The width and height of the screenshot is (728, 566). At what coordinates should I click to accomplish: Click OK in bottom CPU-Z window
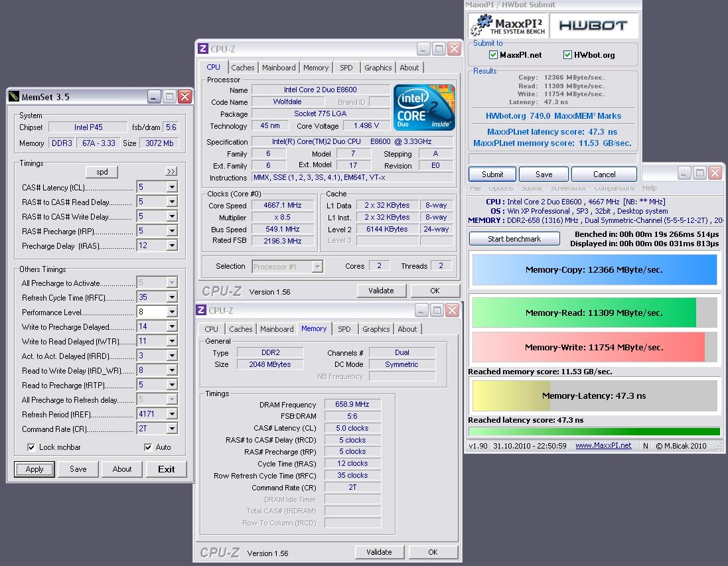coord(433,552)
